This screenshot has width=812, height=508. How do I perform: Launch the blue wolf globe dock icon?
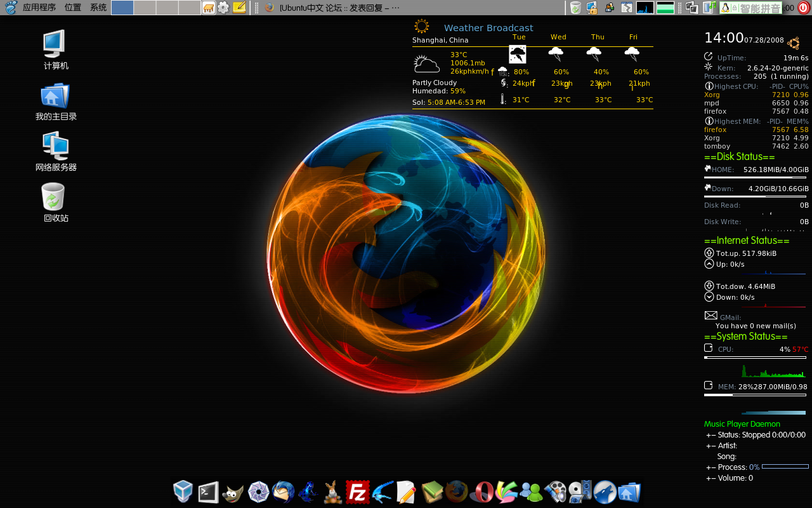pos(605,491)
